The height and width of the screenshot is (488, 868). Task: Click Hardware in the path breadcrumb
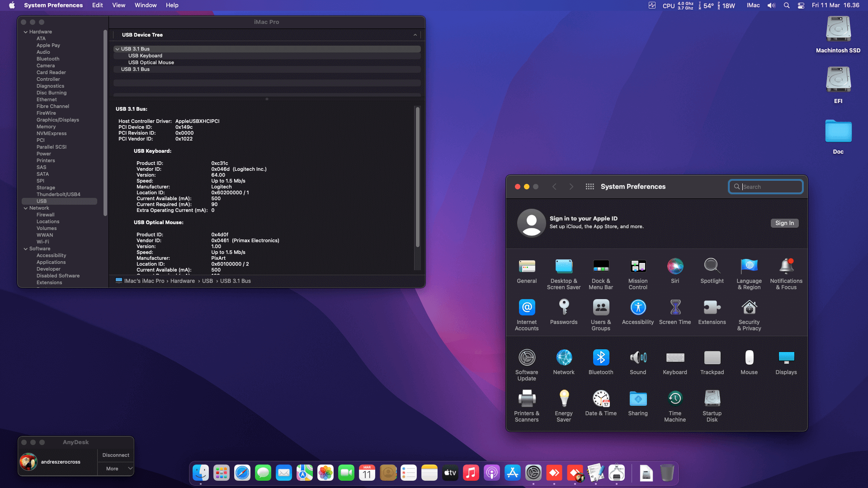pos(182,281)
